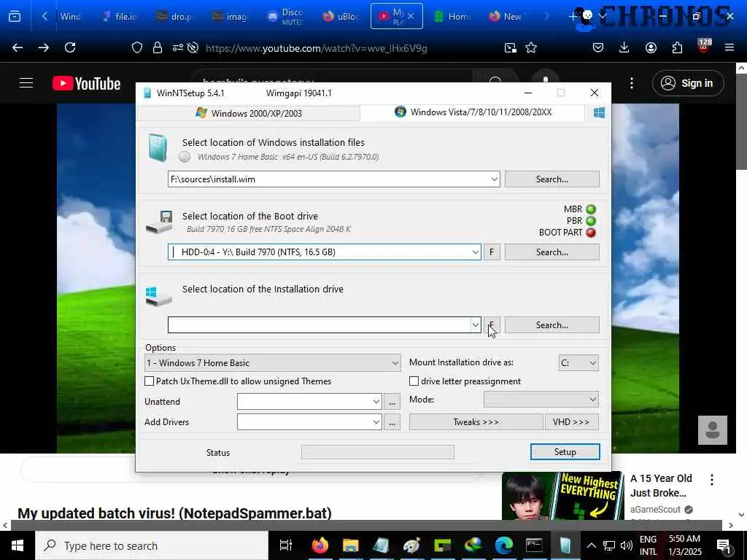Open YouTube settings three-dot menu
Image resolution: width=747 pixels, height=560 pixels.
pyautogui.click(x=632, y=83)
